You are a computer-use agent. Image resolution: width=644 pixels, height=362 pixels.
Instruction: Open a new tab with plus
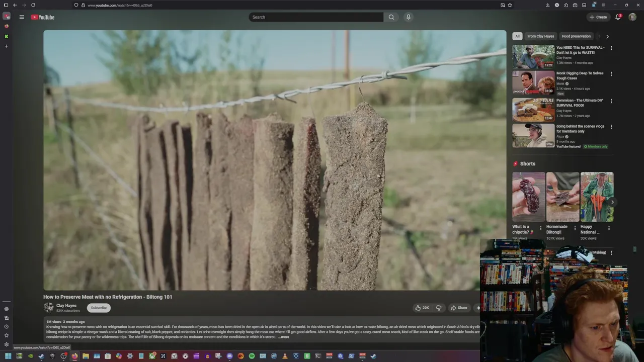(7, 46)
